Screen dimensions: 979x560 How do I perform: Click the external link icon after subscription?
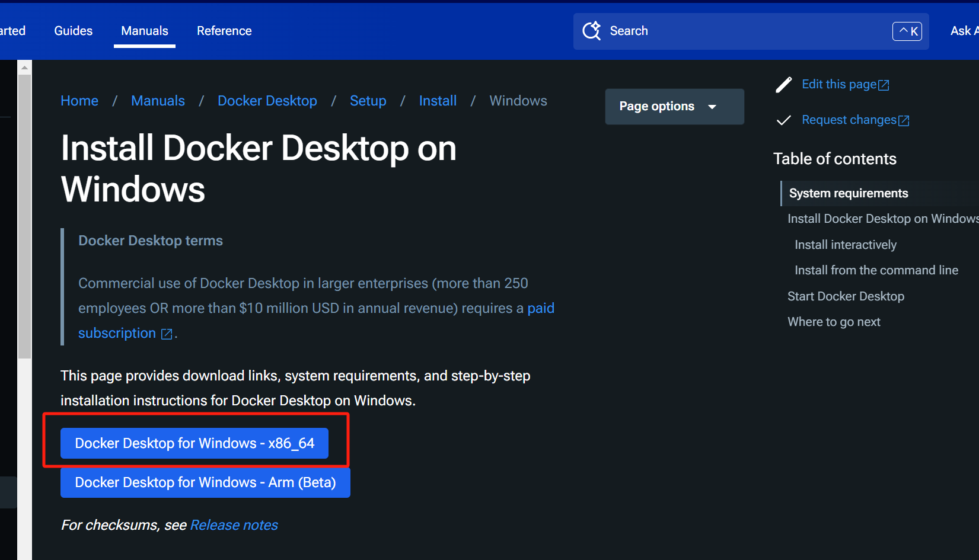click(167, 334)
